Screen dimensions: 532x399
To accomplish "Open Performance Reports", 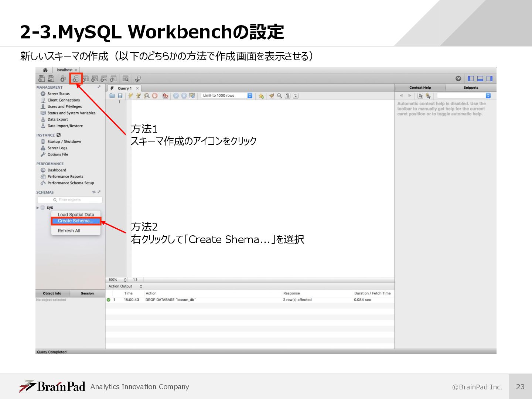I will (x=62, y=177).
